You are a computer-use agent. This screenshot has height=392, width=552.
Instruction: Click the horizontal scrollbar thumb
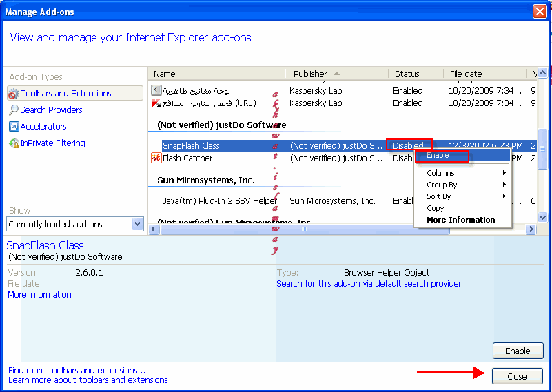tap(305, 229)
